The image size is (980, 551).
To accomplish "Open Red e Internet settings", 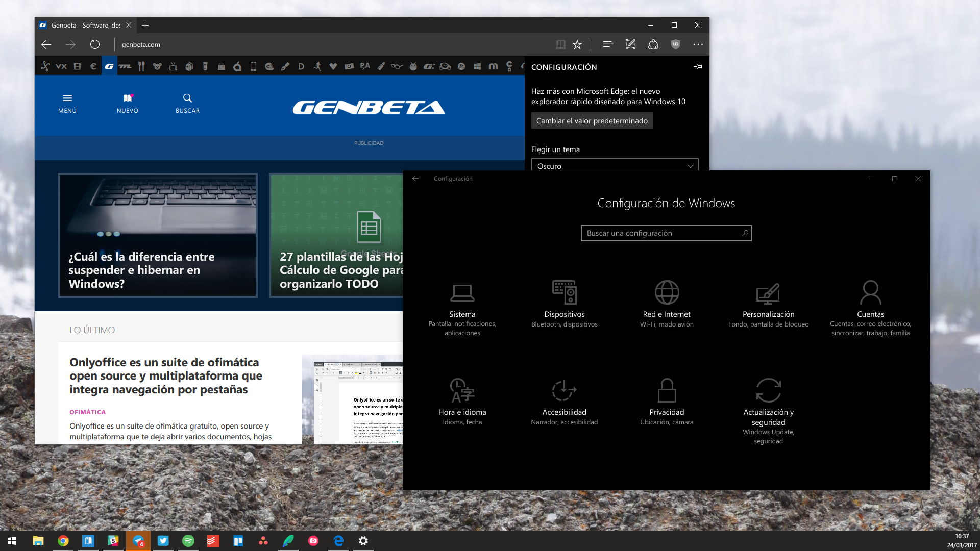I will coord(667,304).
